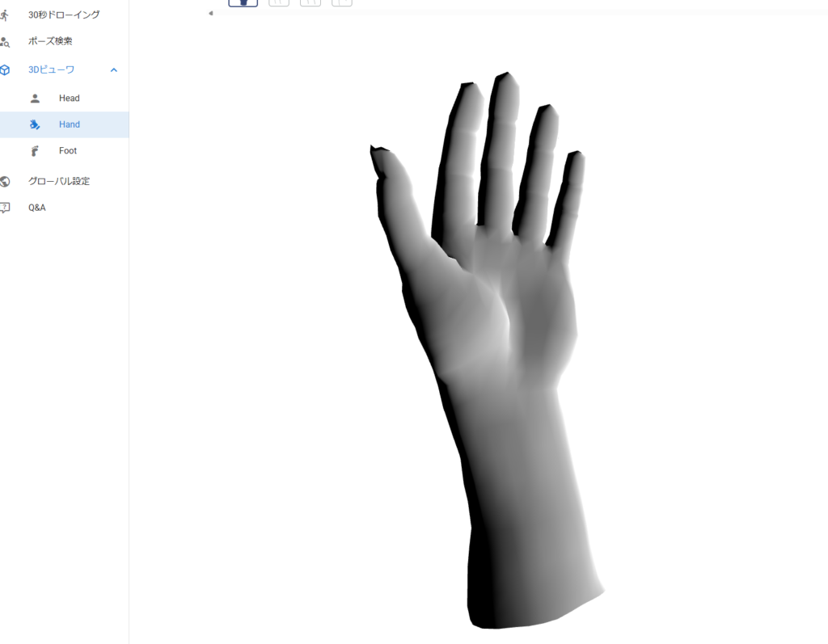Select the second hand model thumbnail
Screen dimensions: 828x644
pyautogui.click(x=279, y=2)
